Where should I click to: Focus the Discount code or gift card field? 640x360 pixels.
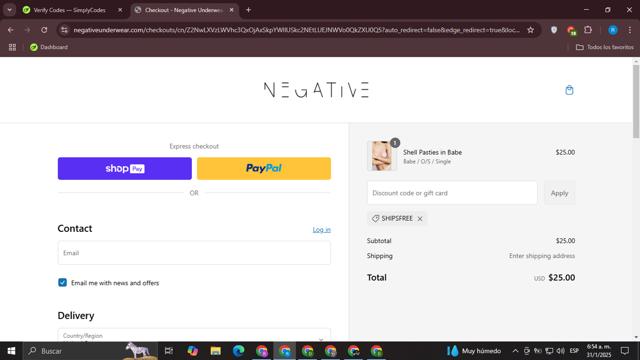tap(452, 193)
